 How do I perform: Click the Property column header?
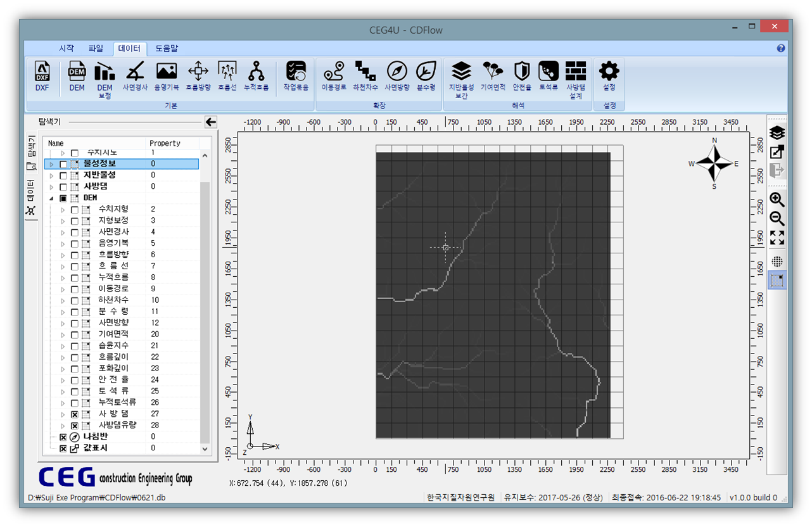173,143
